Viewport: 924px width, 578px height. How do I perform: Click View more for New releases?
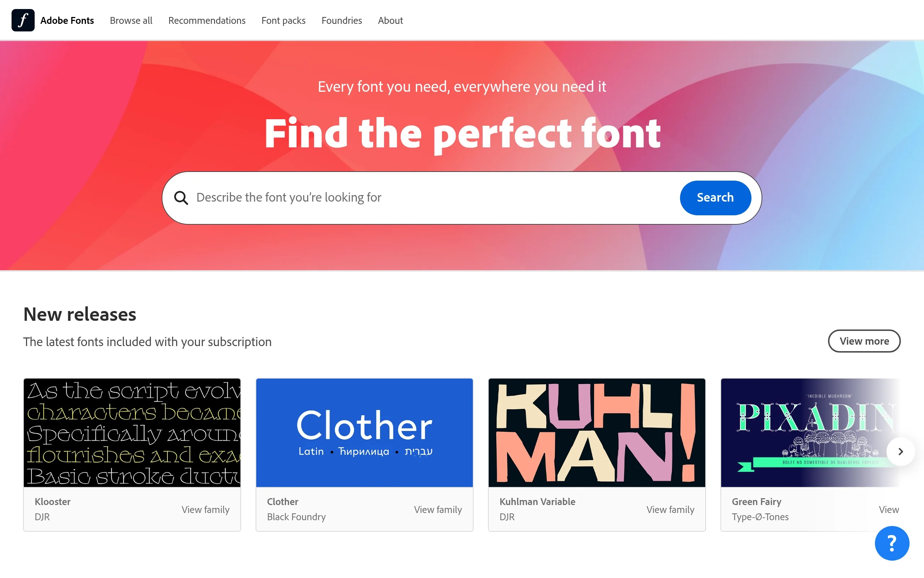click(864, 341)
